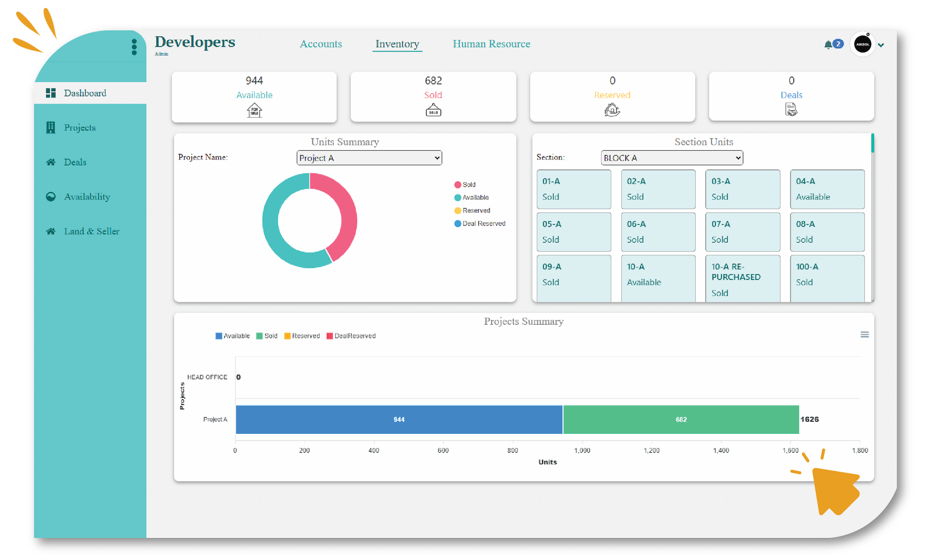The height and width of the screenshot is (560, 934).
Task: Click the notification bell icon
Action: (828, 45)
